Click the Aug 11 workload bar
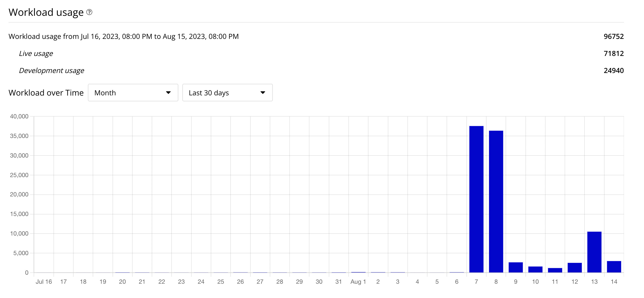The image size is (644, 298). [555, 270]
